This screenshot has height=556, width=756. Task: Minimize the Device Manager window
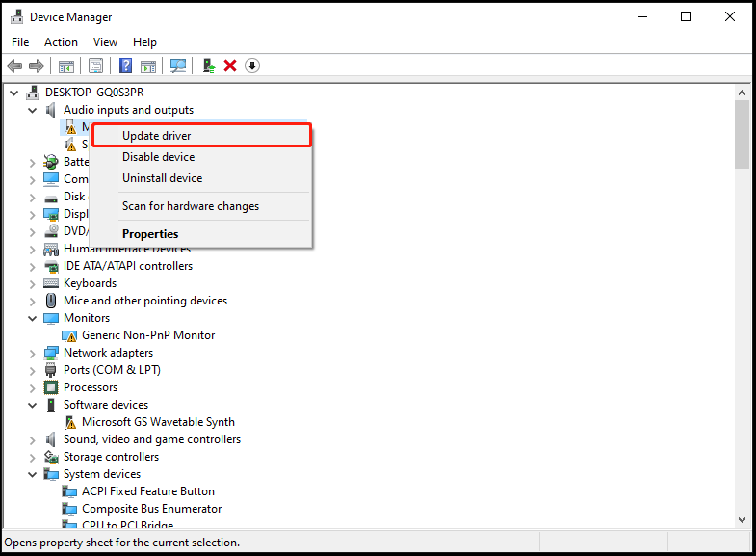click(x=642, y=17)
